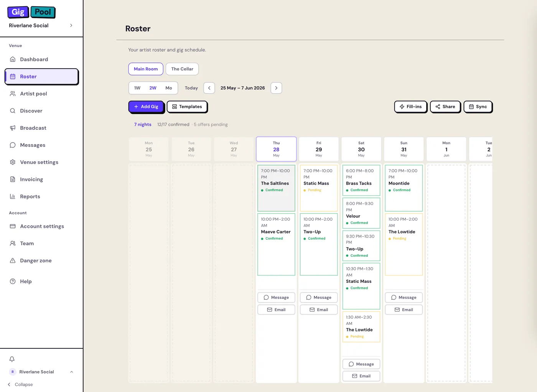The image size is (537, 392).
Task: Open Saturday's Static Mass 10:30 PM gig
Action: pyautogui.click(x=361, y=286)
